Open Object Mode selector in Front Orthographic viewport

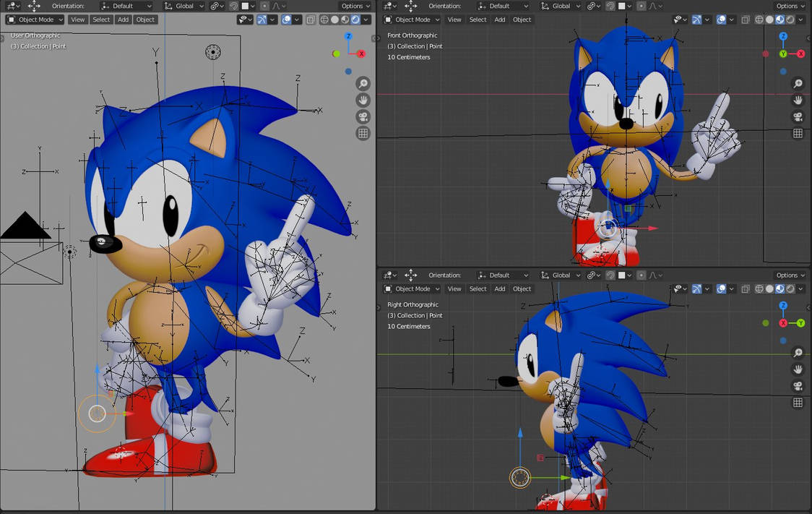tap(412, 20)
